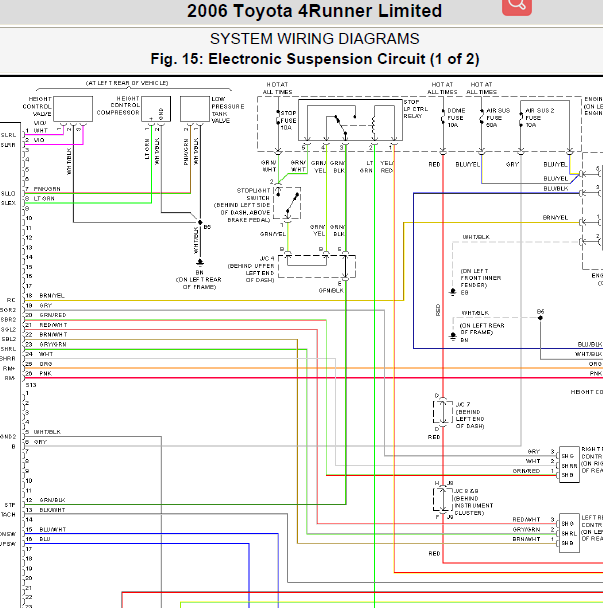
Task: Click the '7 PNK/GRN' pin label
Action: click(x=43, y=189)
